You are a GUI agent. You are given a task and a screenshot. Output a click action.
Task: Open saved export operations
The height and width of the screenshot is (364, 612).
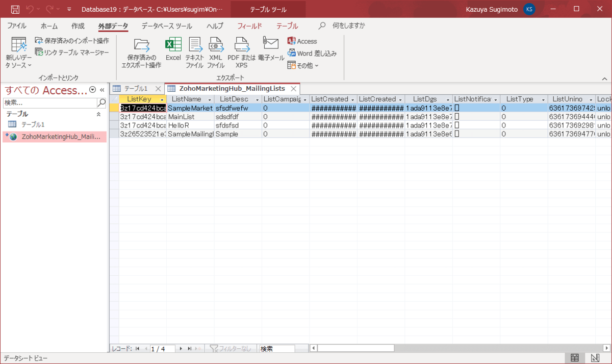point(141,53)
